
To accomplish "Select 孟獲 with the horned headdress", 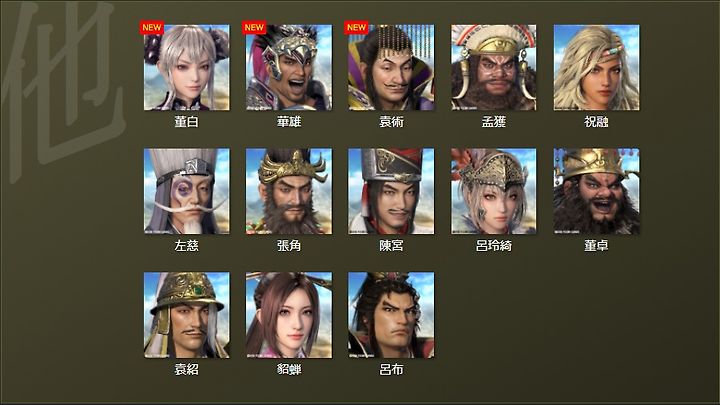I will tap(494, 68).
